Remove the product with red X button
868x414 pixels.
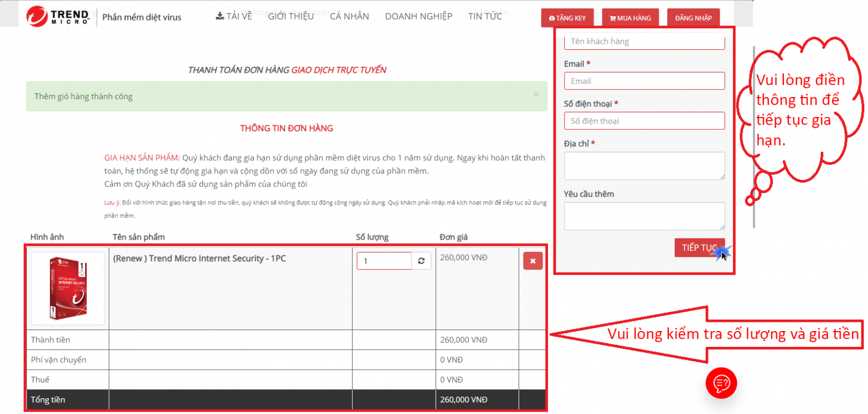[533, 261]
